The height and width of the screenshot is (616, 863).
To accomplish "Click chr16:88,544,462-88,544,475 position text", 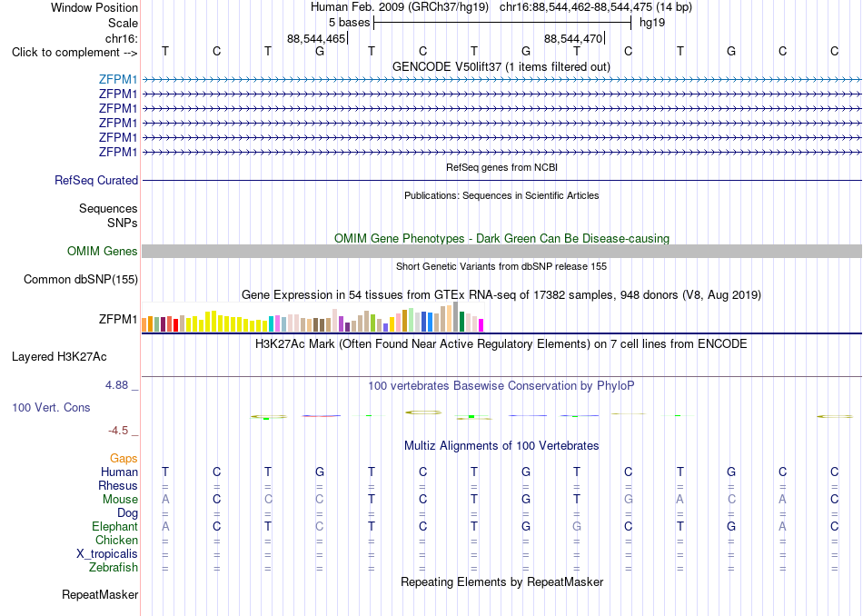I will pyautogui.click(x=576, y=7).
